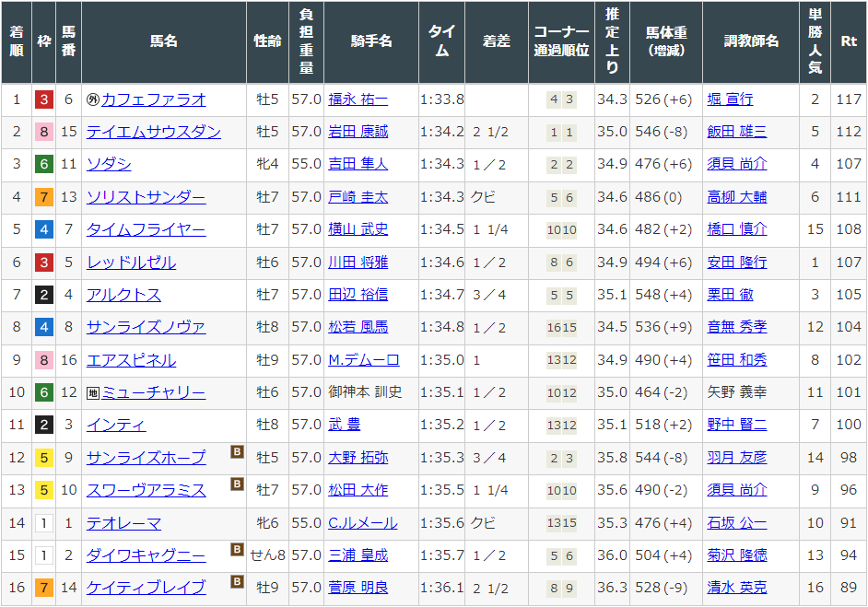Open horse page スワーヴアラミス
The height and width of the screenshot is (607, 868).
147,490
